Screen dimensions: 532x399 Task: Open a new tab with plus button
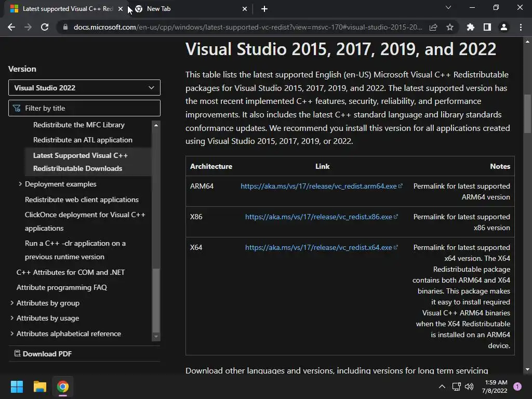[x=264, y=9]
